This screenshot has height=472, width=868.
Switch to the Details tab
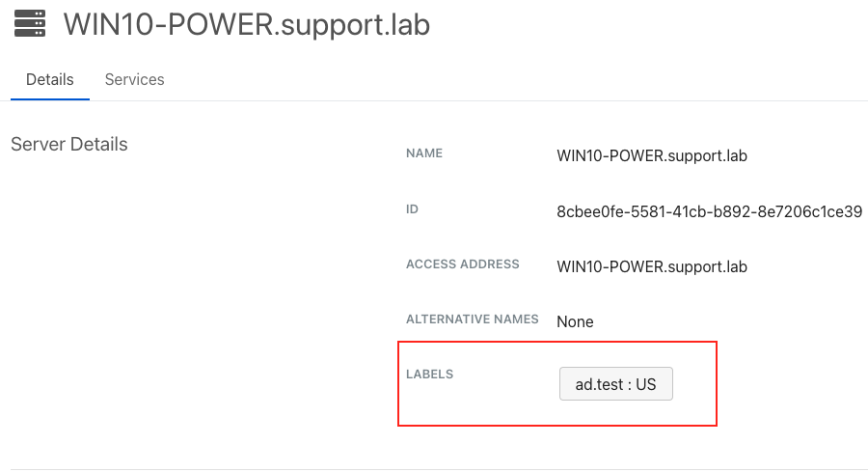coord(50,79)
